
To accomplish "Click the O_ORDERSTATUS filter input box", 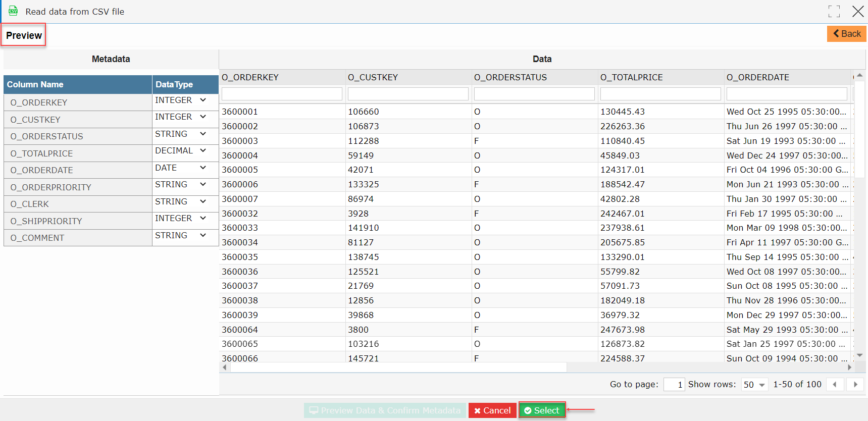I will (x=534, y=94).
